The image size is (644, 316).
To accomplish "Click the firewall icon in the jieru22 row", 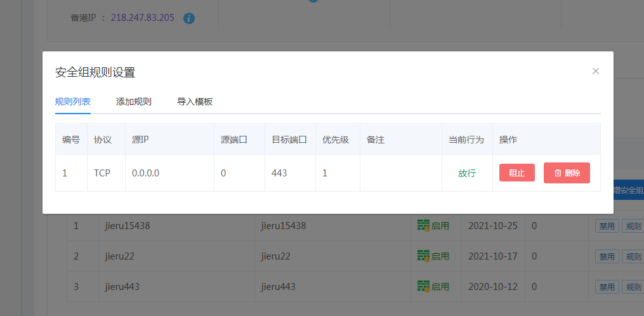I will pyautogui.click(x=423, y=256).
